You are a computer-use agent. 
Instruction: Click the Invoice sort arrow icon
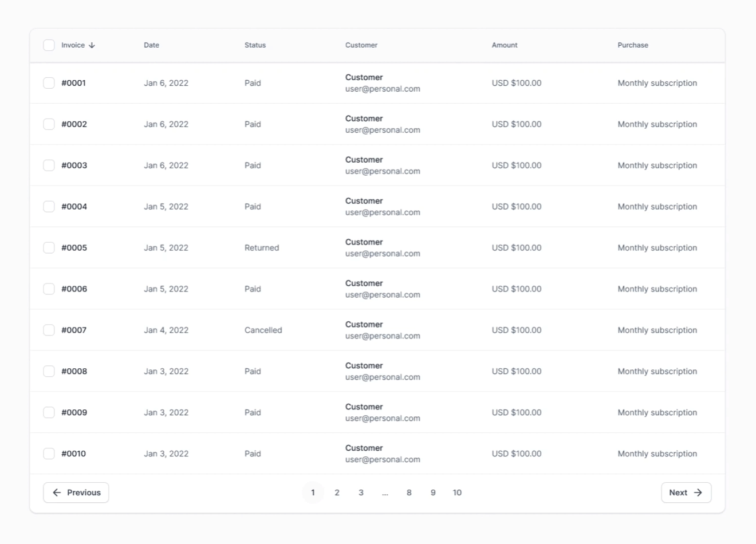(x=92, y=45)
